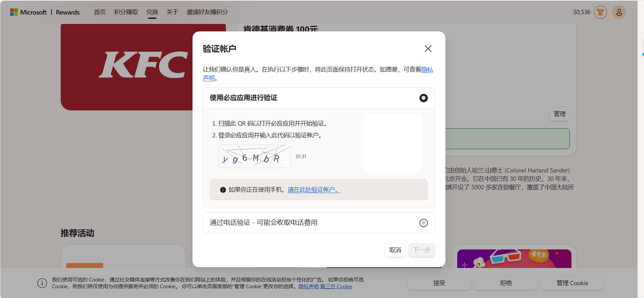
Task: Open the 看电影 activity card
Action: pyautogui.click(x=514, y=259)
